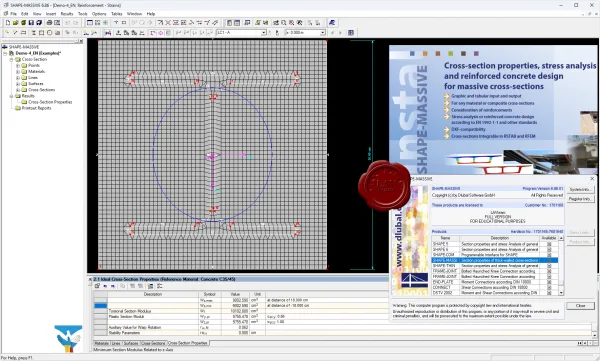This screenshot has width=600, height=361.
Task: Open the Tables menu
Action: pos(117,14)
